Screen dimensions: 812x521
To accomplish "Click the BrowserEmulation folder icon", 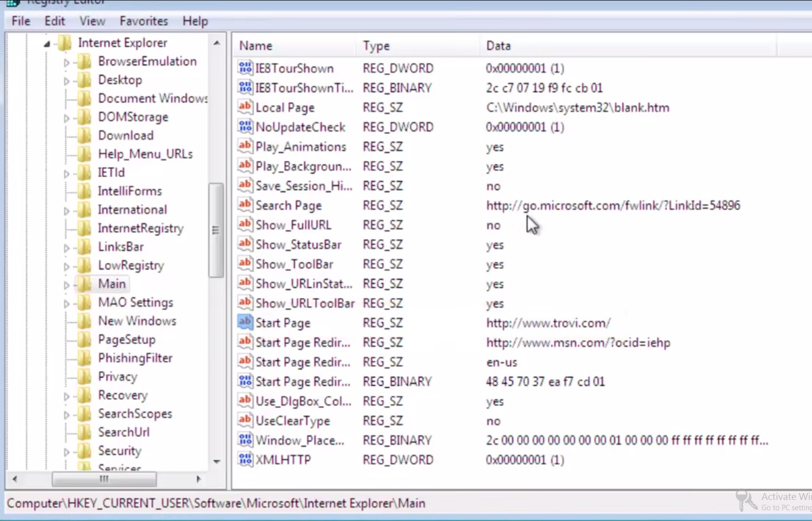I will [85, 62].
